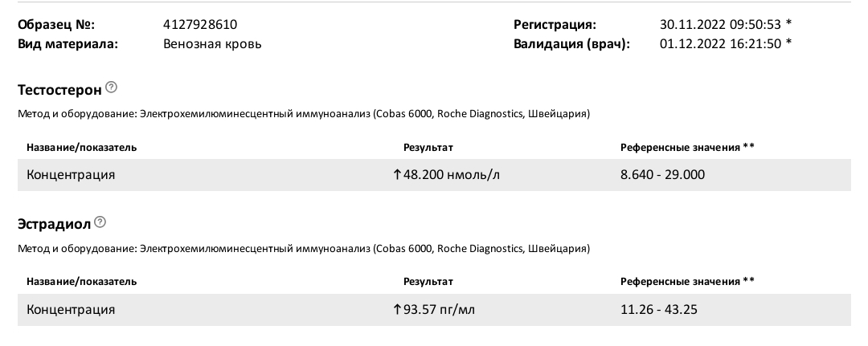The height and width of the screenshot is (346, 868).
Task: Select the Концентрация row under Эстрадиол
Action: 71,309
